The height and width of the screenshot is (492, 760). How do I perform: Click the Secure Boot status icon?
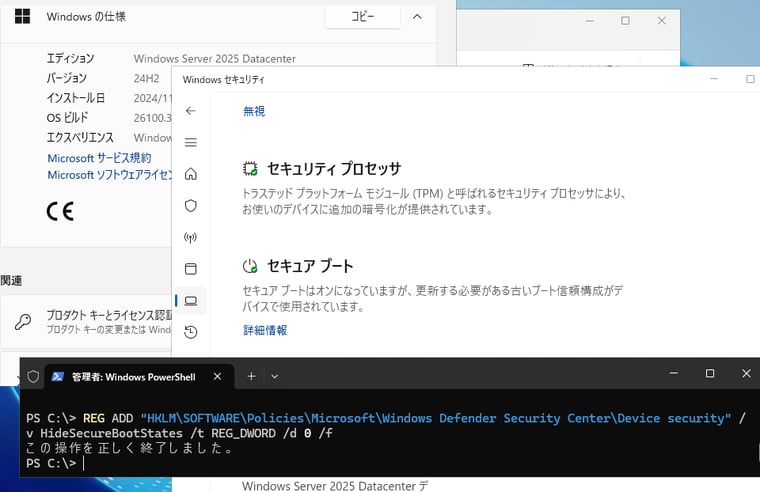pos(250,266)
